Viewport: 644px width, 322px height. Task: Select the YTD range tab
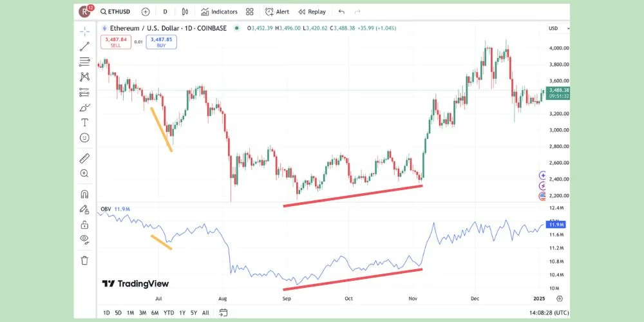point(169,312)
